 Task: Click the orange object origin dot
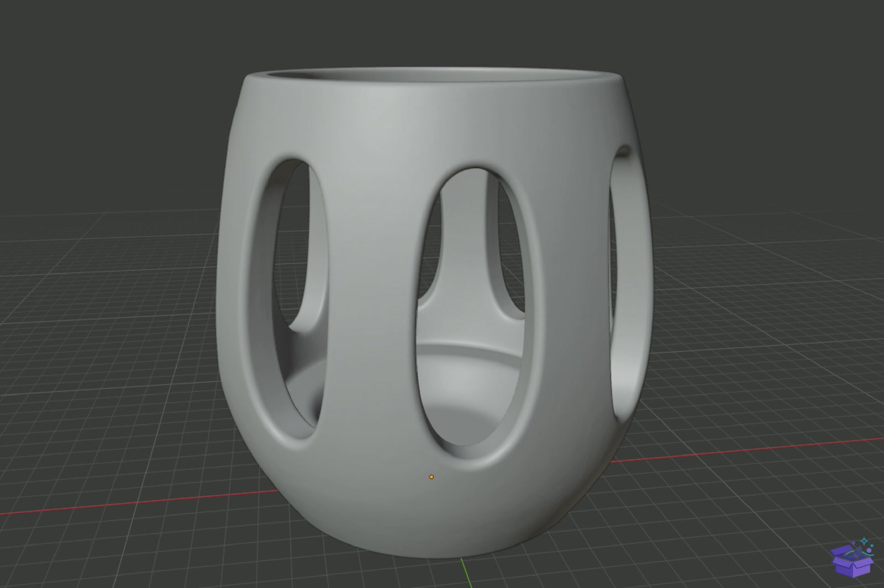coord(432,476)
